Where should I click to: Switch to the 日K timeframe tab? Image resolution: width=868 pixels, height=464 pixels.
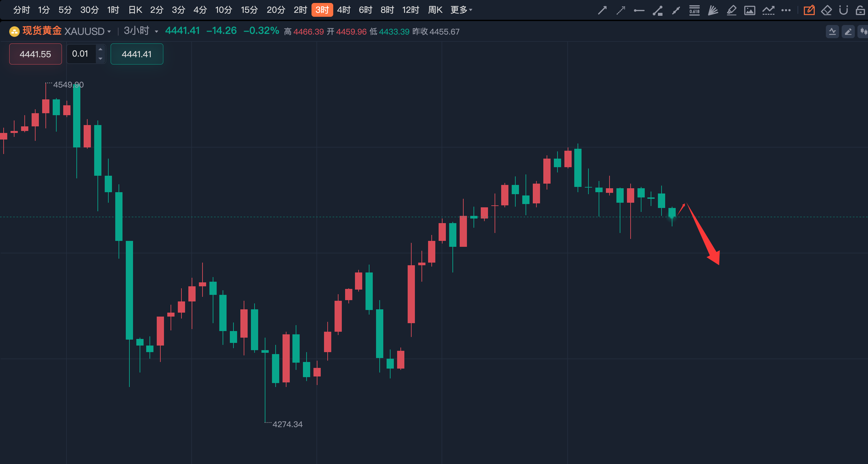[135, 10]
